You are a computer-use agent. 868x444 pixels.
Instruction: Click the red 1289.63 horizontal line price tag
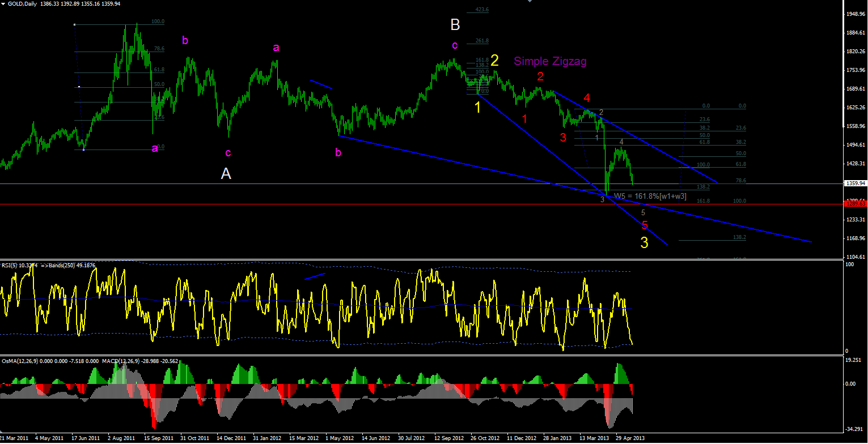856,203
